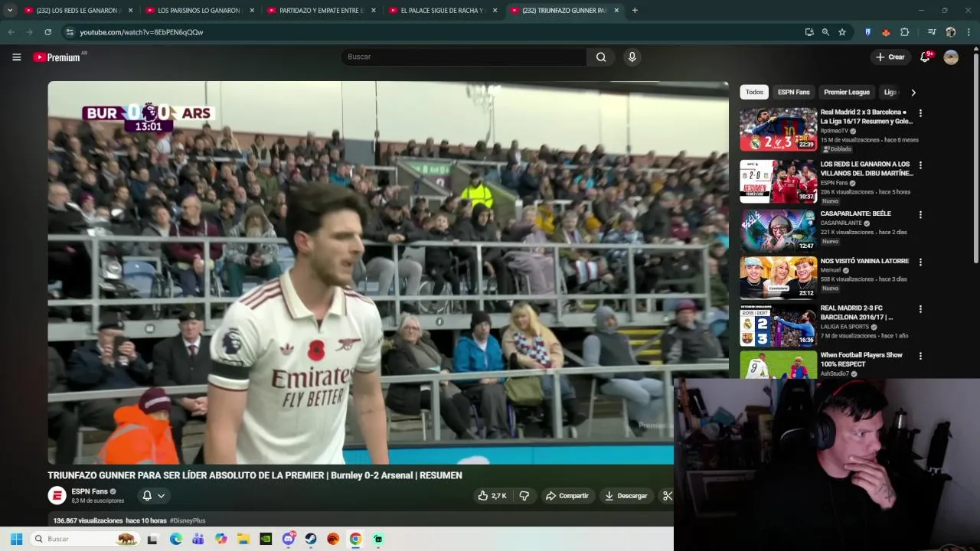Click the magnifier search button
The width and height of the screenshot is (980, 551).
click(x=601, y=57)
